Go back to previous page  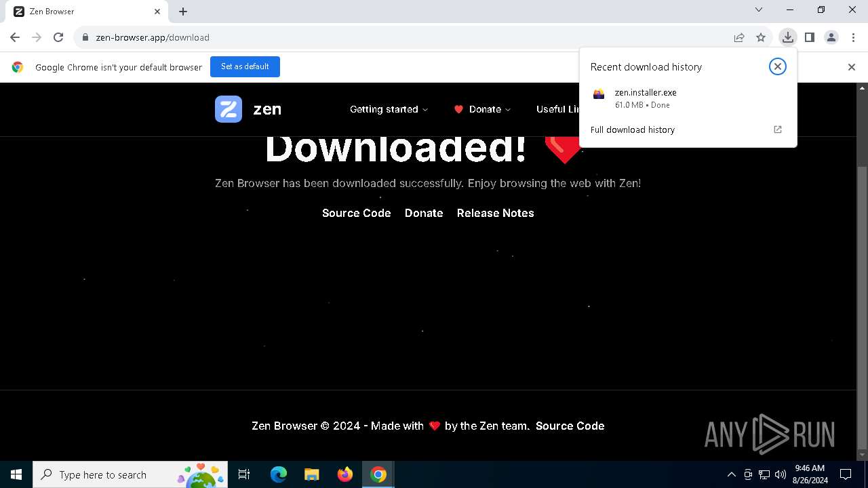click(x=15, y=37)
